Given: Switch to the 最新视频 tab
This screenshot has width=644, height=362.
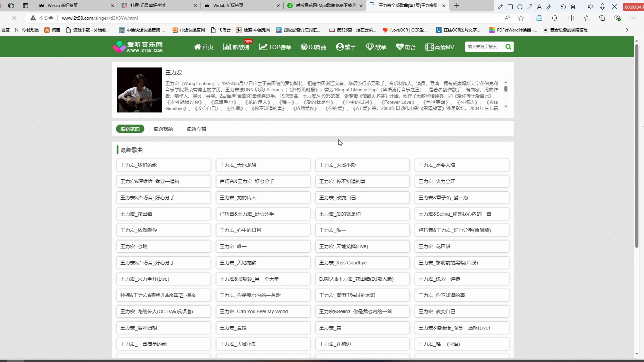Looking at the screenshot, I should 163,128.
